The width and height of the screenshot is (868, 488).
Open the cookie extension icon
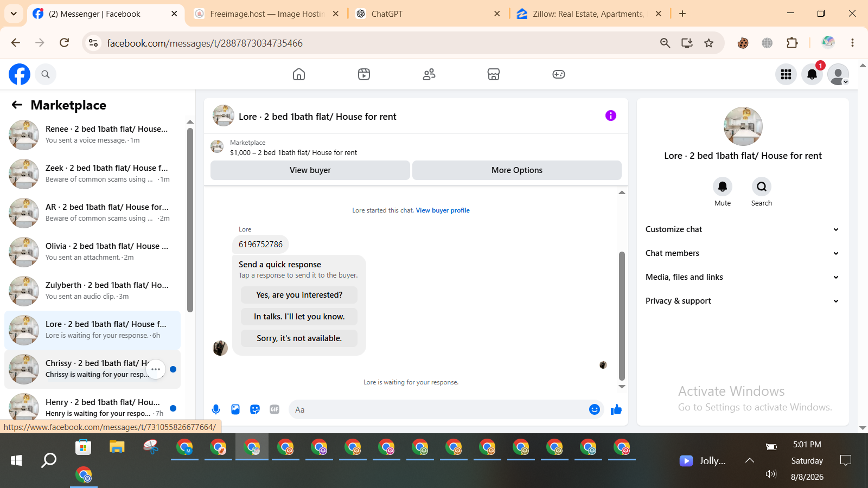[x=743, y=43]
